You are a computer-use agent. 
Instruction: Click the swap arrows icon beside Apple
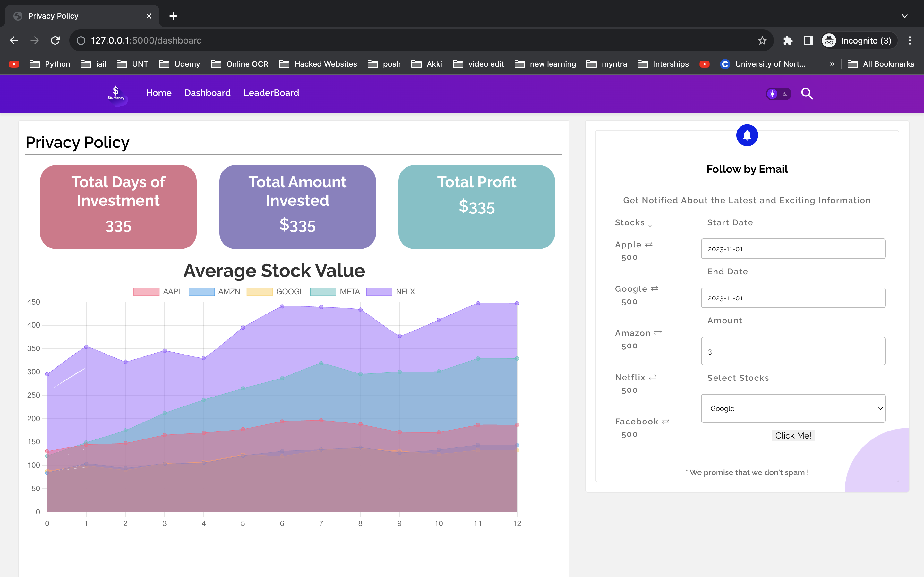[x=649, y=244]
